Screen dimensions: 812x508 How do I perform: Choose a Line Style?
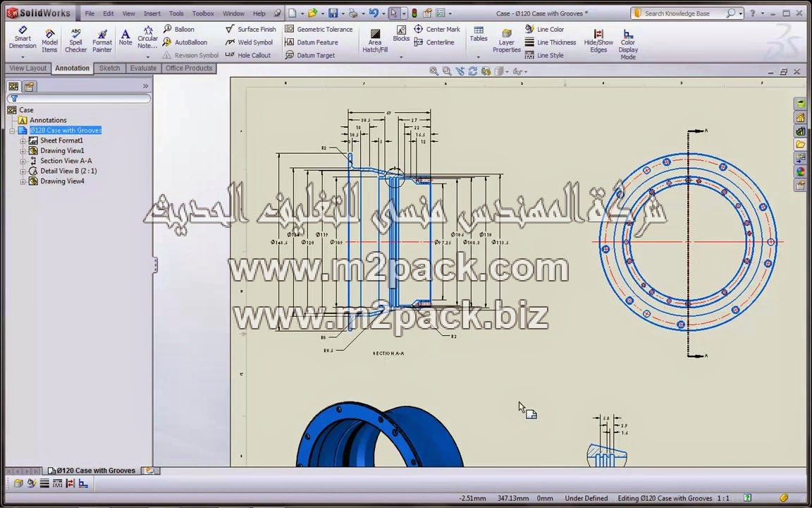point(543,55)
